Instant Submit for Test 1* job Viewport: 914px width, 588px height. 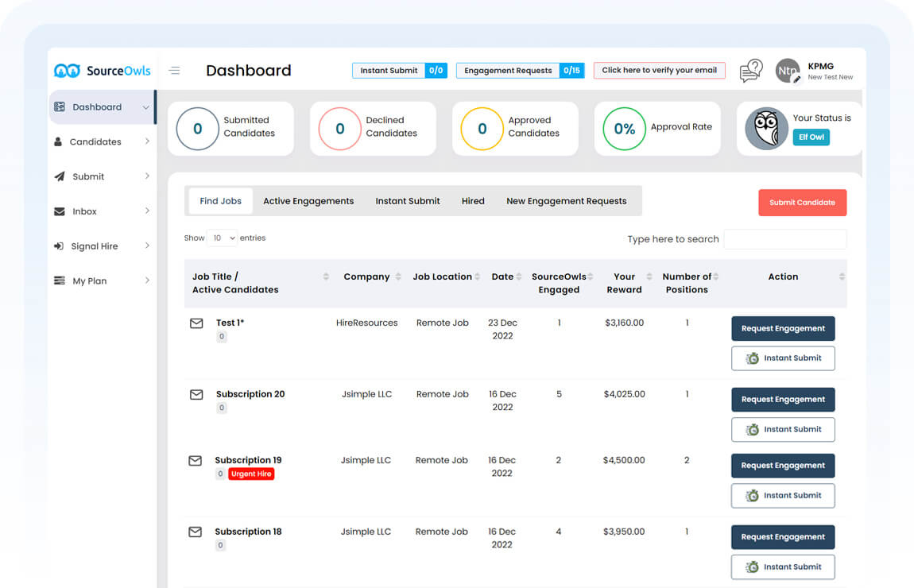click(x=783, y=358)
